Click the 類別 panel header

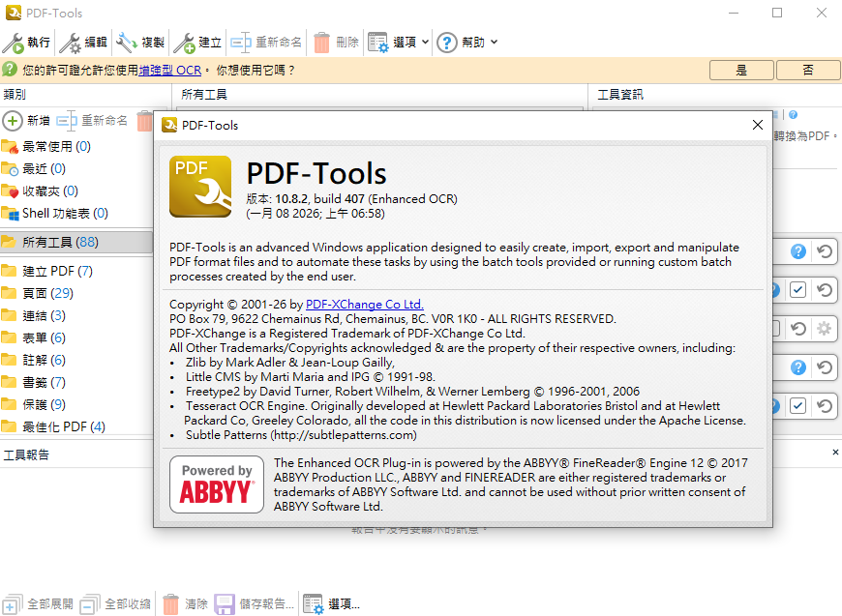pos(15,95)
